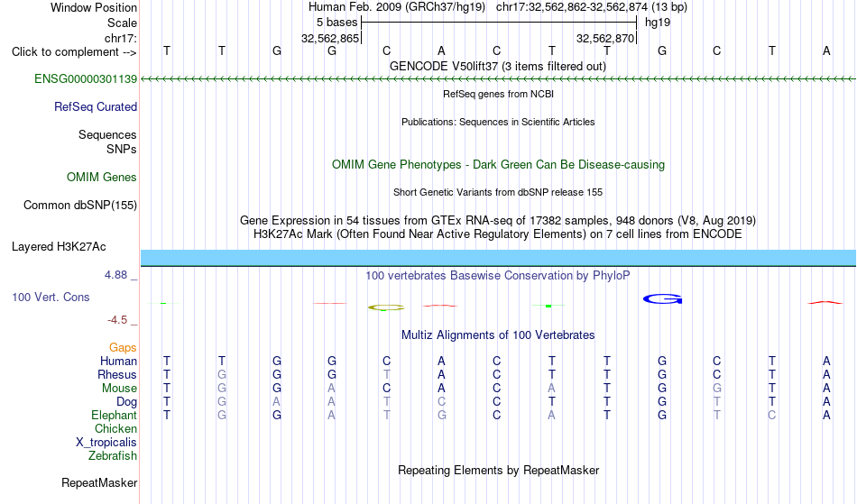Click 'Publications: Sequences in Scientific Articles' title

(x=498, y=123)
